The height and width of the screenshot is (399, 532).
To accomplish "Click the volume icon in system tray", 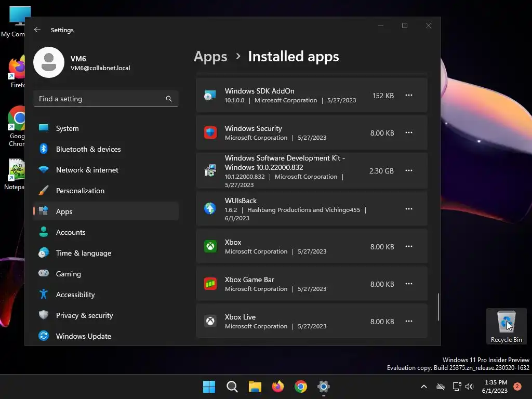I will [469, 387].
